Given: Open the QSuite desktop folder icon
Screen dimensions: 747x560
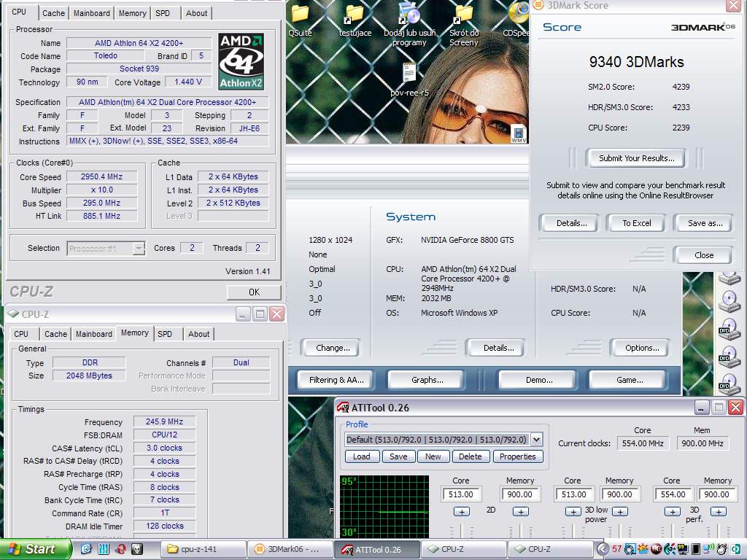Looking at the screenshot, I should (x=300, y=15).
